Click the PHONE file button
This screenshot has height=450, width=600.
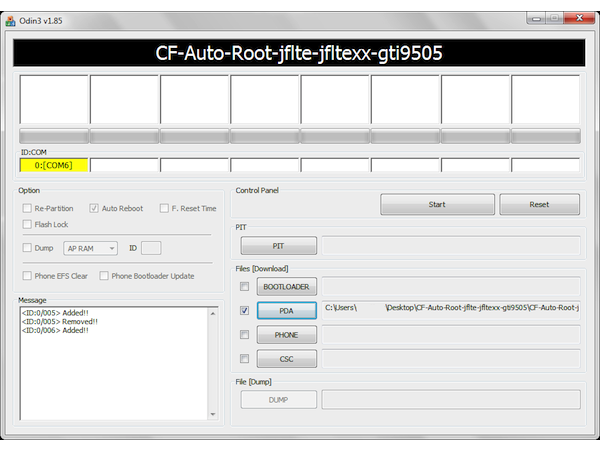pyautogui.click(x=287, y=335)
